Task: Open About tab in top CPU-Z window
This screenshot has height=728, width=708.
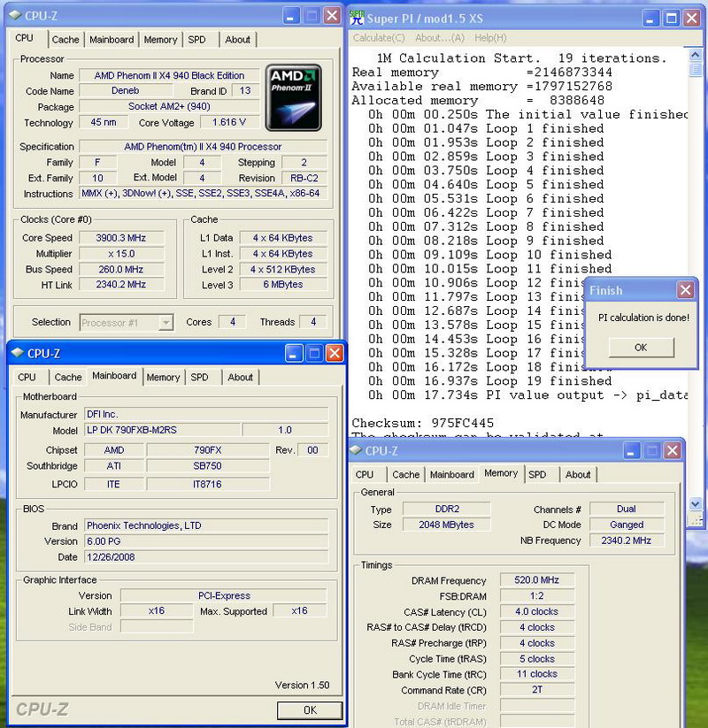Action: [237, 40]
